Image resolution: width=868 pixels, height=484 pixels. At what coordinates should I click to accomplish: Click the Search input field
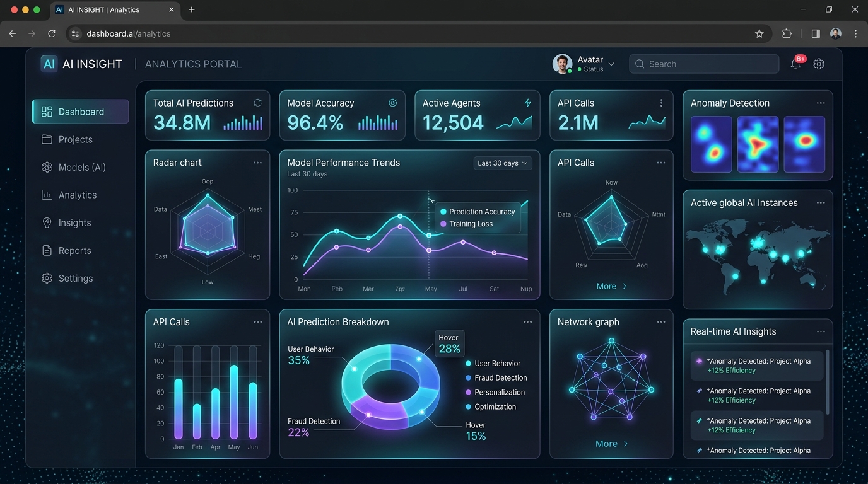coord(704,64)
